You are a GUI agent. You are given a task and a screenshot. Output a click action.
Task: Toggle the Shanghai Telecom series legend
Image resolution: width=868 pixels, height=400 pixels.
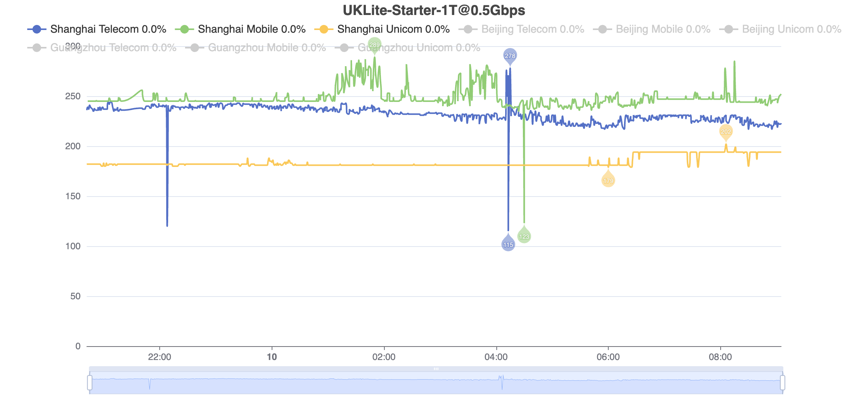coord(97,29)
